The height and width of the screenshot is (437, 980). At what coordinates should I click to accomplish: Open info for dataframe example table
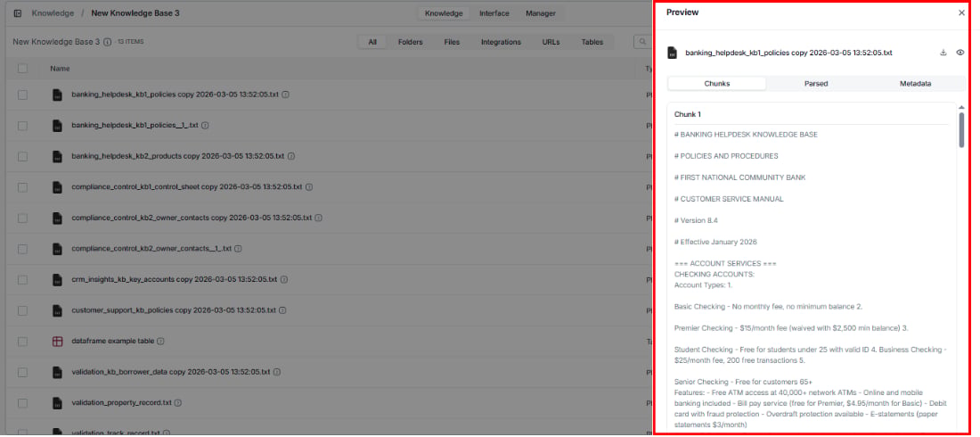pyautogui.click(x=160, y=342)
